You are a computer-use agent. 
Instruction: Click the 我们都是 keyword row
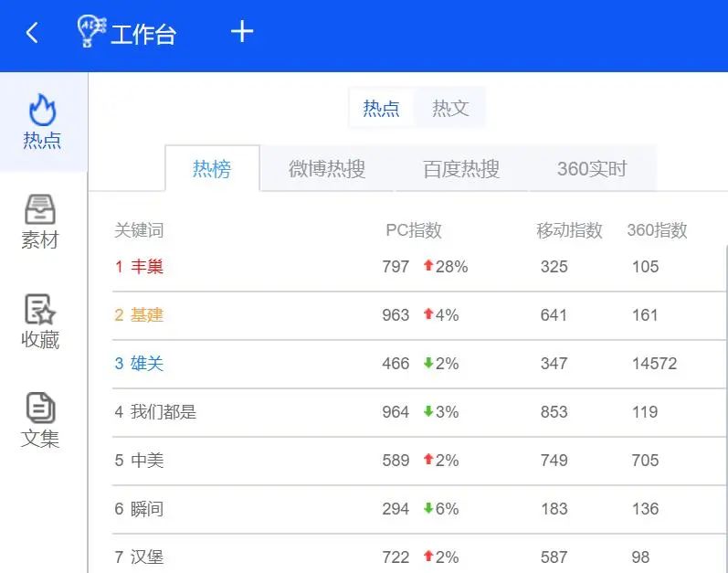pos(418,412)
